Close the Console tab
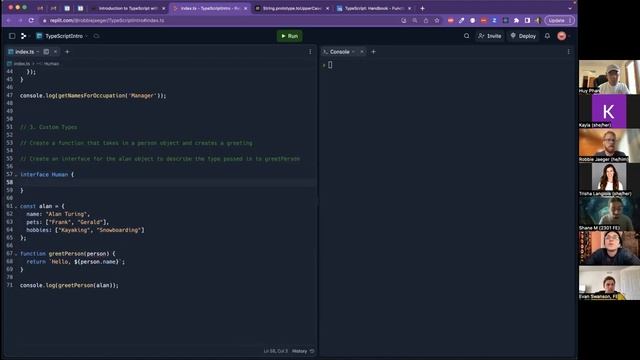640x360 pixels. [362, 52]
